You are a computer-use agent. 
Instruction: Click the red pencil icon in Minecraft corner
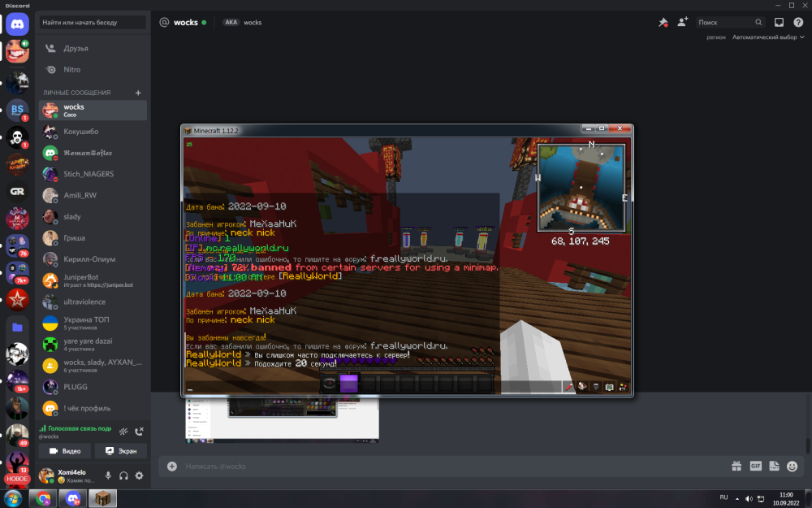pos(568,386)
